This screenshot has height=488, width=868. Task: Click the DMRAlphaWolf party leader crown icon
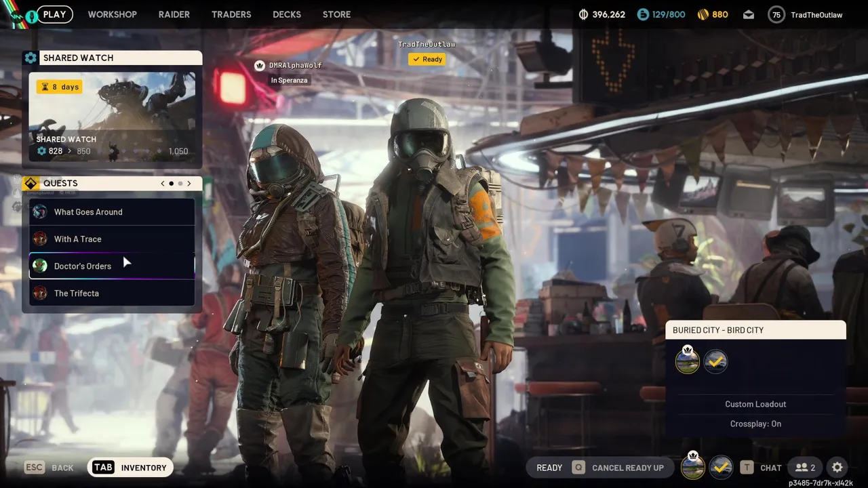pos(259,65)
